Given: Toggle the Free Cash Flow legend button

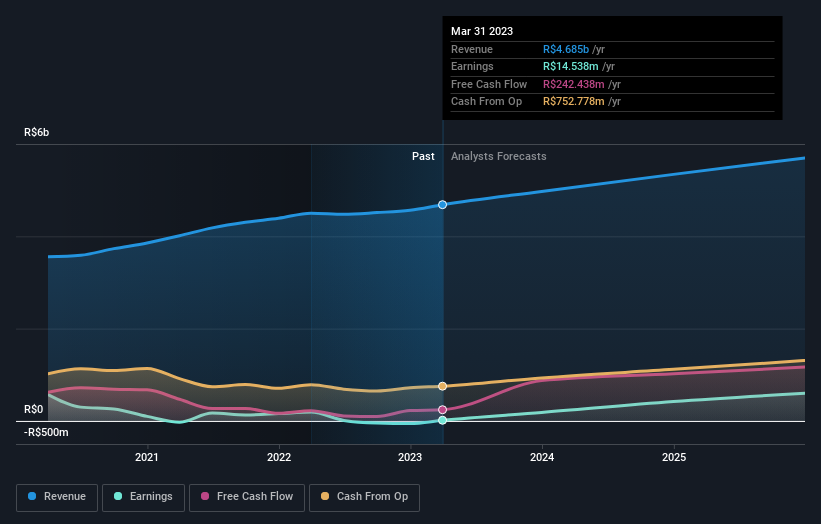Looking at the screenshot, I should [247, 497].
